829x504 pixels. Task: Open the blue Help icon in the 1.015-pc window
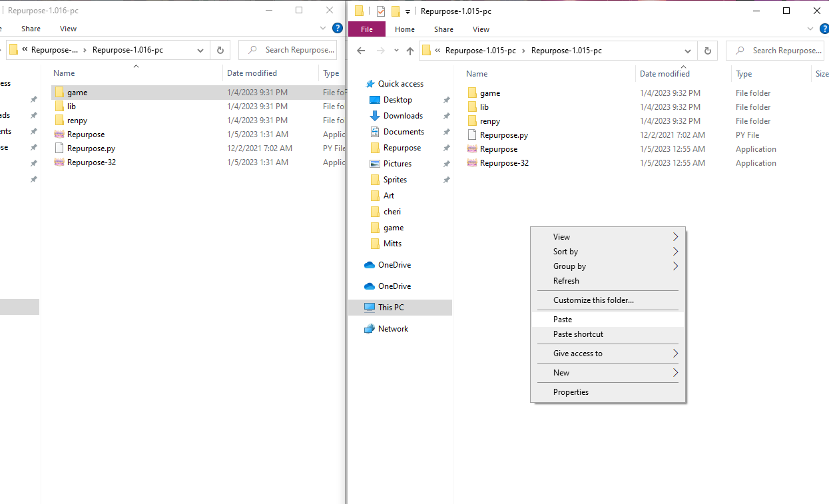pyautogui.click(x=825, y=29)
